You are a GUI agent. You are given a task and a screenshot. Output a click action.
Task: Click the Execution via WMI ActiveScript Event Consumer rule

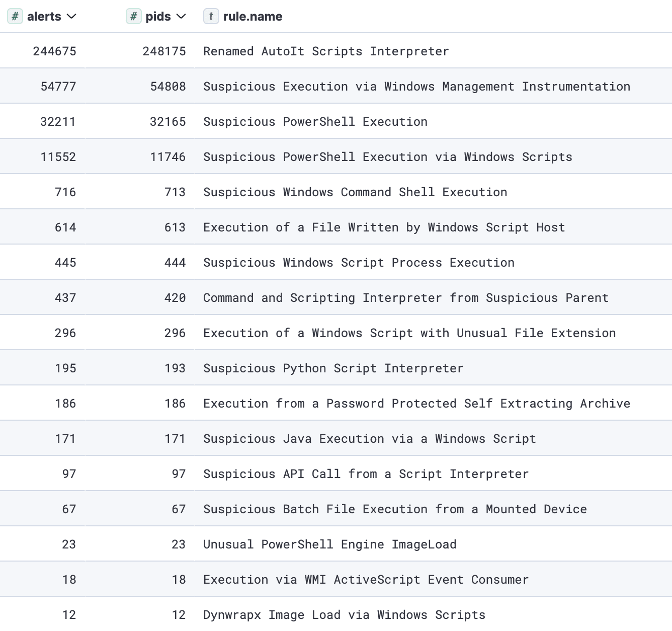[366, 579]
